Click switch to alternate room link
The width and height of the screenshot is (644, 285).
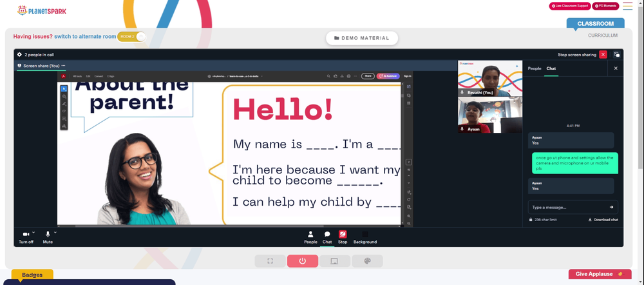tap(85, 37)
